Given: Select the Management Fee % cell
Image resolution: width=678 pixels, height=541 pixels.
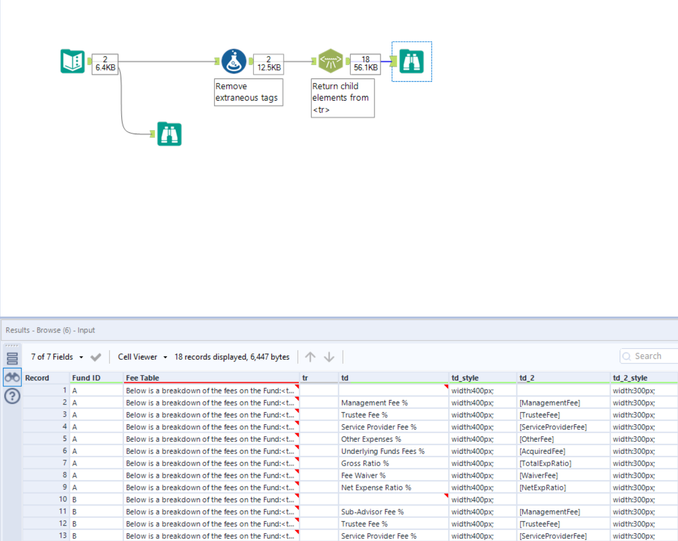Looking at the screenshot, I should [x=393, y=403].
